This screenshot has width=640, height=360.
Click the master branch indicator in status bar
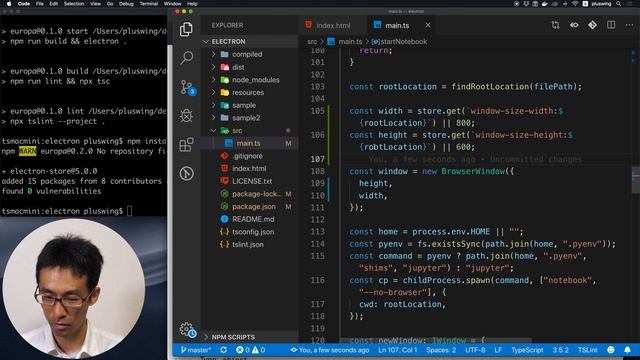[196, 350]
